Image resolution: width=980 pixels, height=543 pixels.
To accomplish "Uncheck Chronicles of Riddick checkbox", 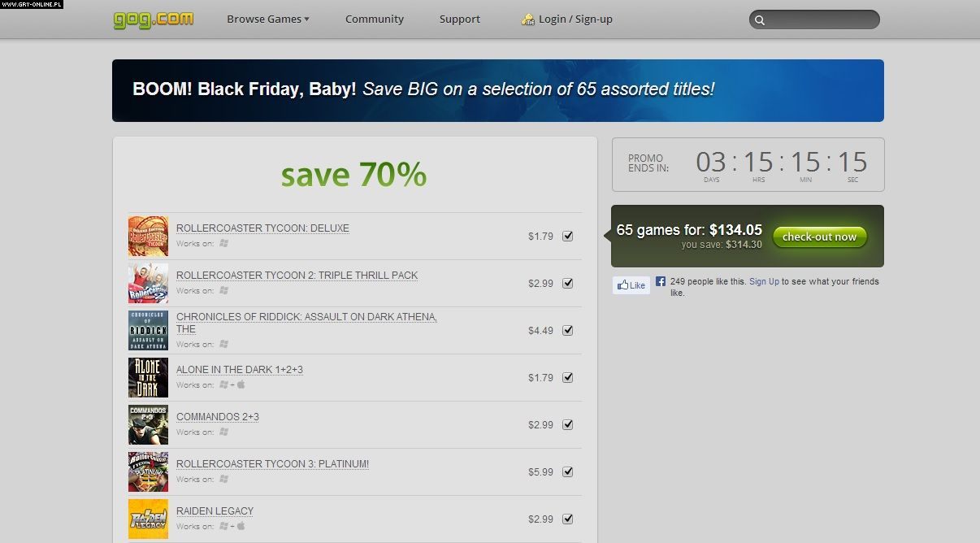I will click(568, 331).
